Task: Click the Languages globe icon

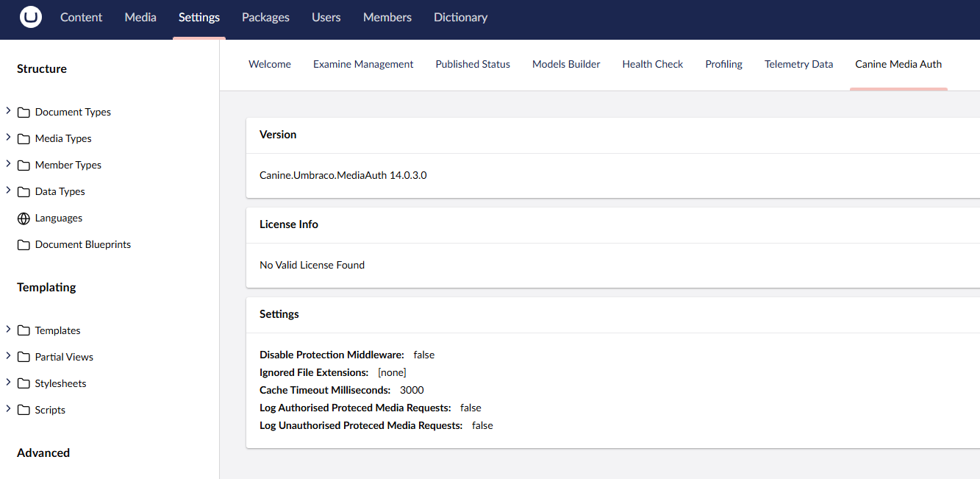Action: pyautogui.click(x=24, y=219)
